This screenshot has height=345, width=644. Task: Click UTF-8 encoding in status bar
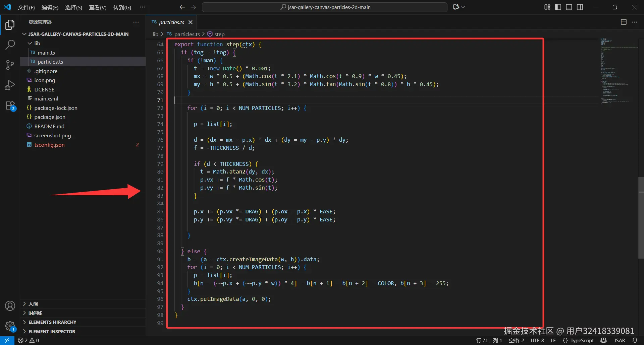537,340
